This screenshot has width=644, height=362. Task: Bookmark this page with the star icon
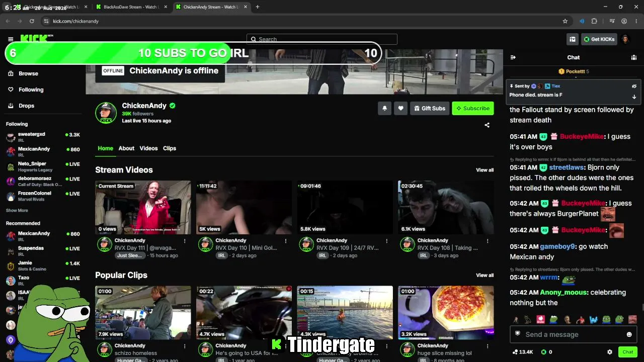point(565,21)
